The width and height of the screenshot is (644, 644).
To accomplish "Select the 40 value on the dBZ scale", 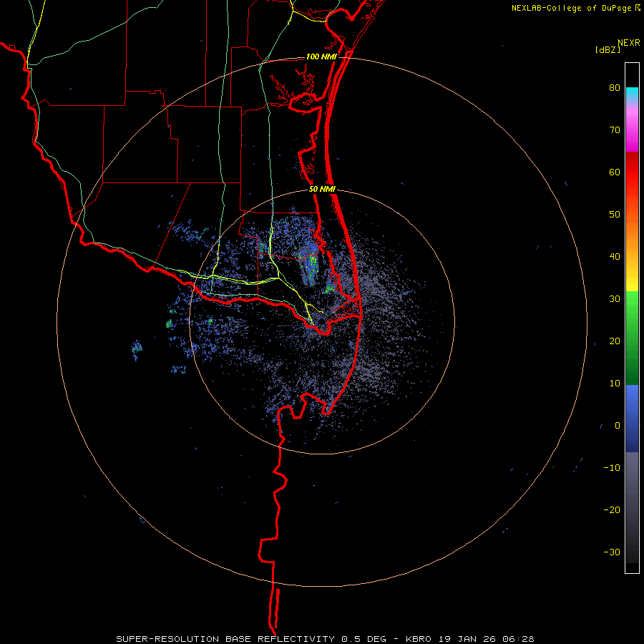I will pyautogui.click(x=615, y=257).
